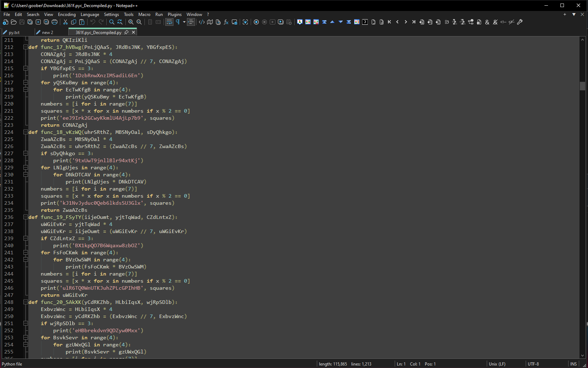588x368 pixels.
Task: Collapse the 'for LNlgUjes' loop fold
Action: click(25, 168)
